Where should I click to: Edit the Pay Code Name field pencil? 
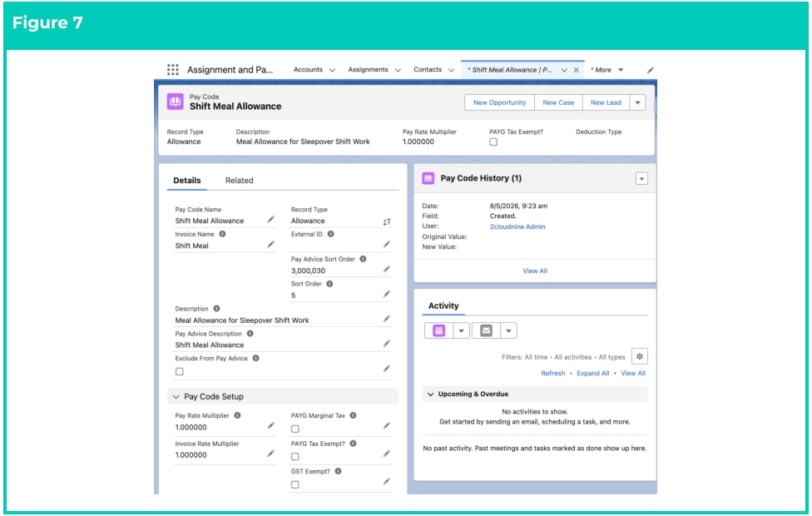pyautogui.click(x=271, y=220)
